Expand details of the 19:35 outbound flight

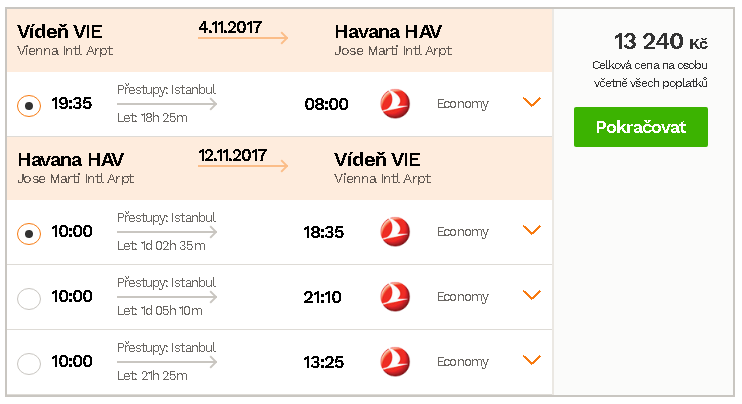(532, 102)
